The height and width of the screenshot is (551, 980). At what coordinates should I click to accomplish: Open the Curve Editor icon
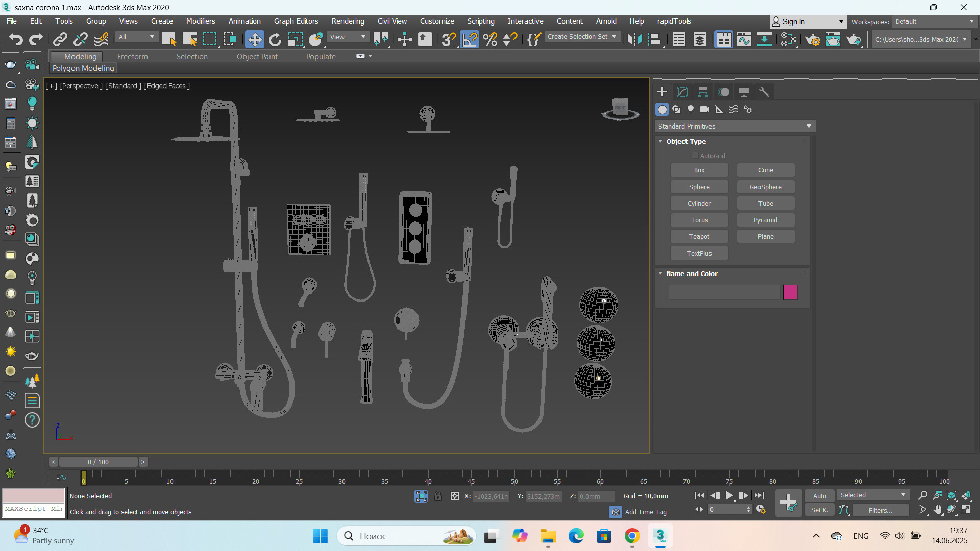point(744,39)
